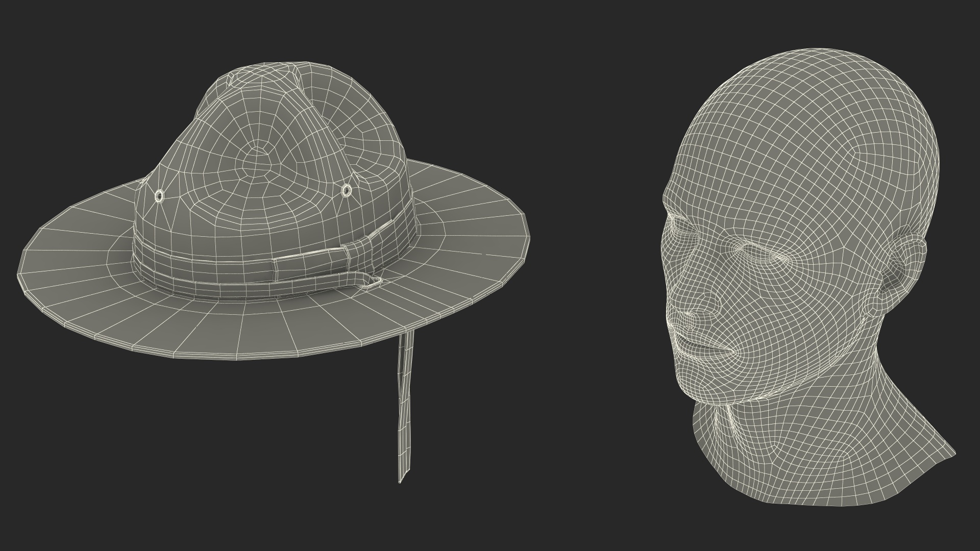This screenshot has height=551, width=980.
Task: Select the lips on the head model
Action: tap(704, 346)
